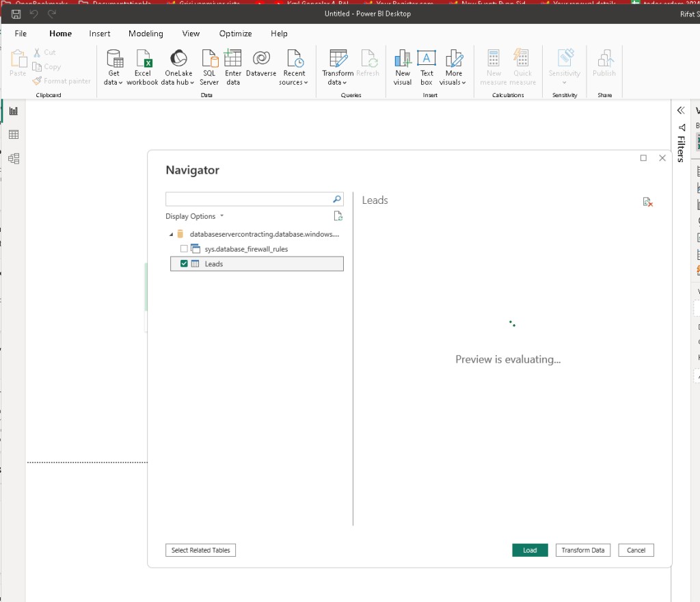Switch to Report view in left sidebar
This screenshot has height=602, width=700.
pyautogui.click(x=14, y=111)
